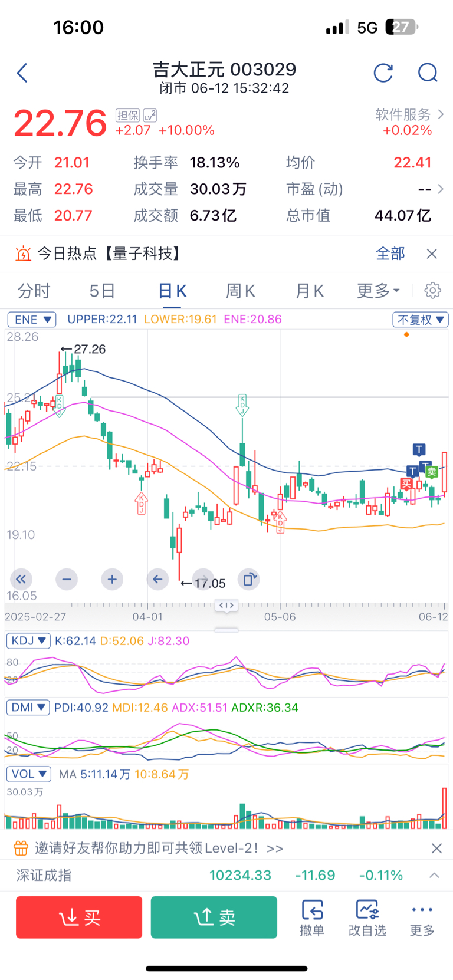This screenshot has height=980, width=453.
Task: Tap the upper blue T marker
Action: (x=419, y=450)
